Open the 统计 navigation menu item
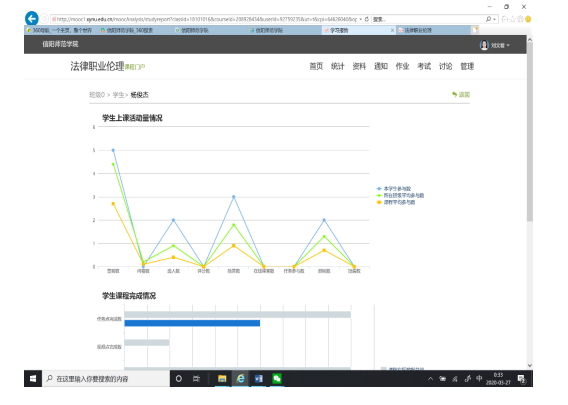 [x=337, y=66]
